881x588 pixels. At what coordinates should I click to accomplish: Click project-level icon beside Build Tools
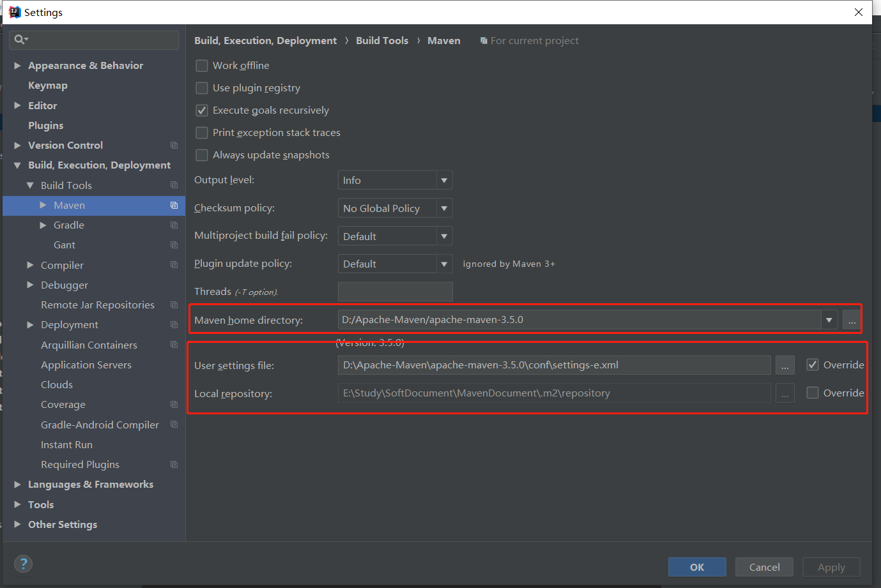(x=174, y=185)
